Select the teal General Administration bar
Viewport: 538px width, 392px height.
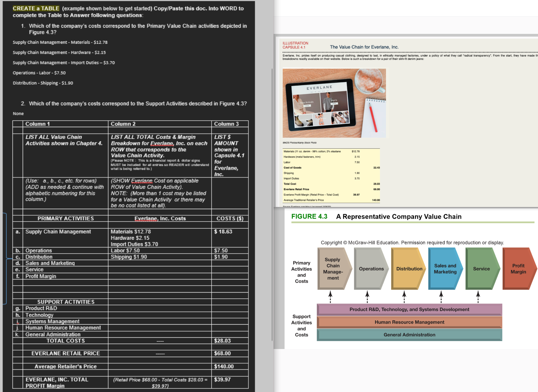(409, 334)
